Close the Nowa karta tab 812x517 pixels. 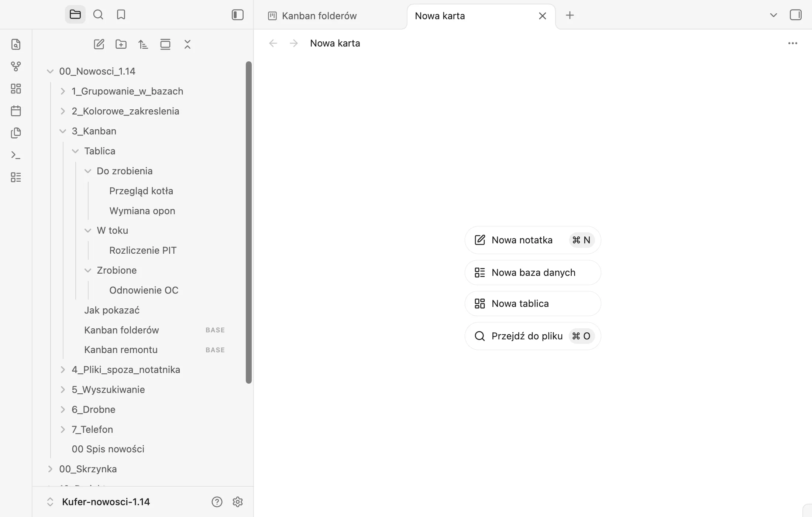543,16
